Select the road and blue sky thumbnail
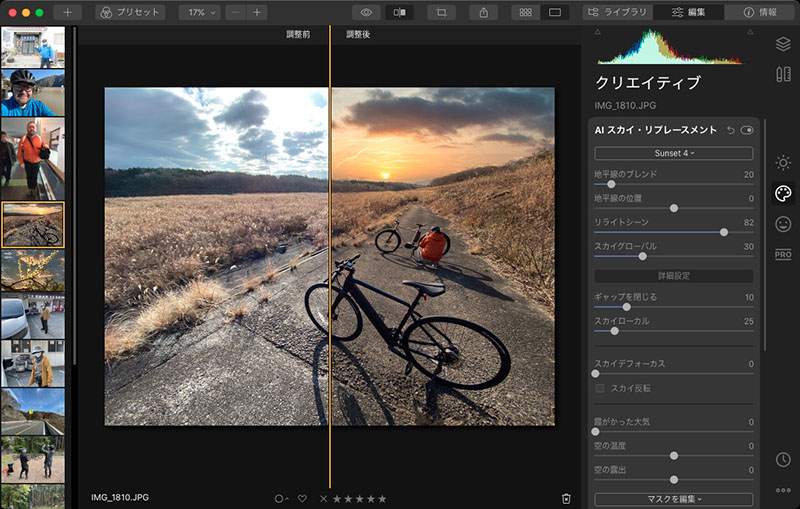800x509 pixels. pos(33,412)
